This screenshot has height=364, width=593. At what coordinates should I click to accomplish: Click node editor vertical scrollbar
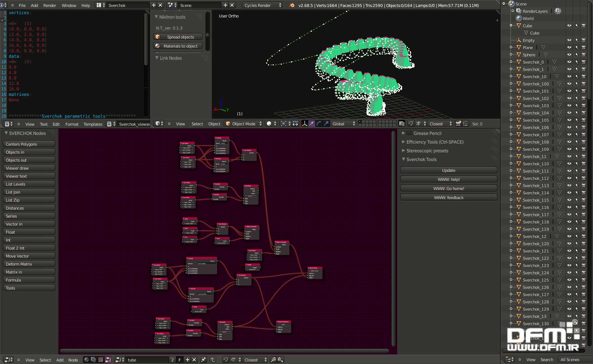tap(393, 239)
